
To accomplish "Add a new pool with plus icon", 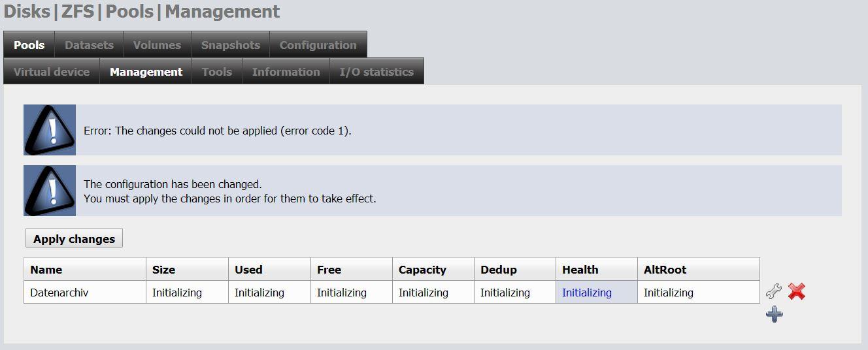I will pyautogui.click(x=774, y=315).
